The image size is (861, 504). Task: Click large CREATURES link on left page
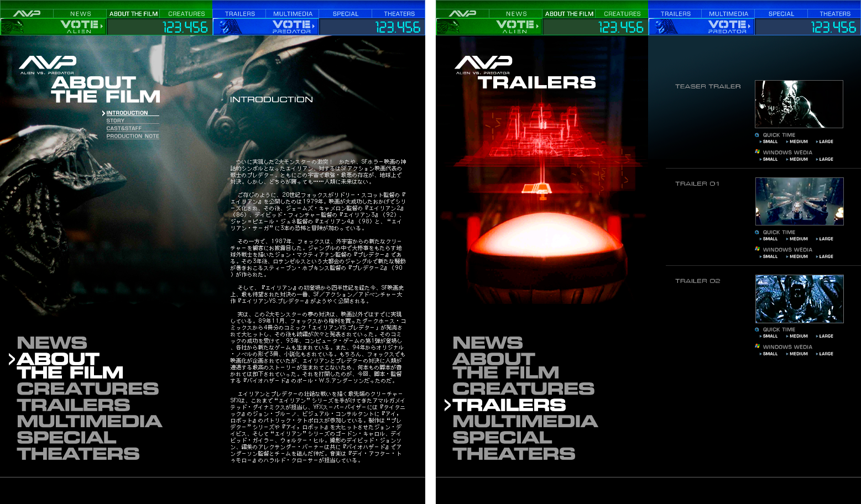coord(88,389)
